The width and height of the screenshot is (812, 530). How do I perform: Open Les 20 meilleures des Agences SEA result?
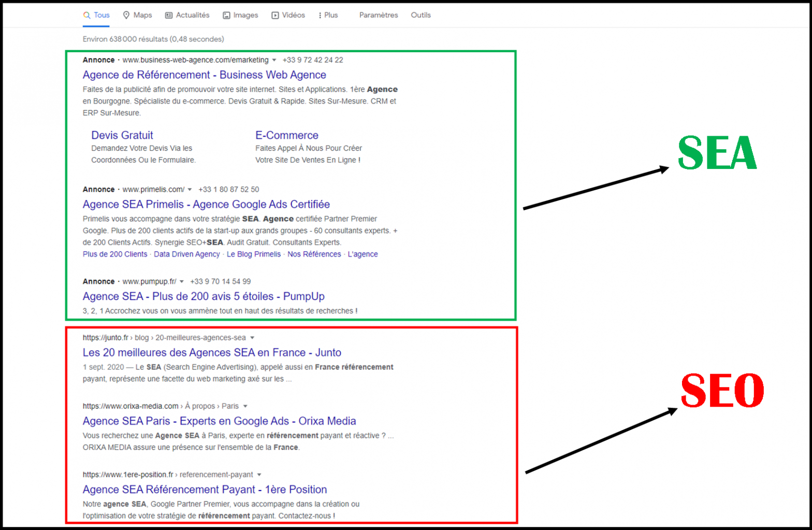[x=212, y=352]
